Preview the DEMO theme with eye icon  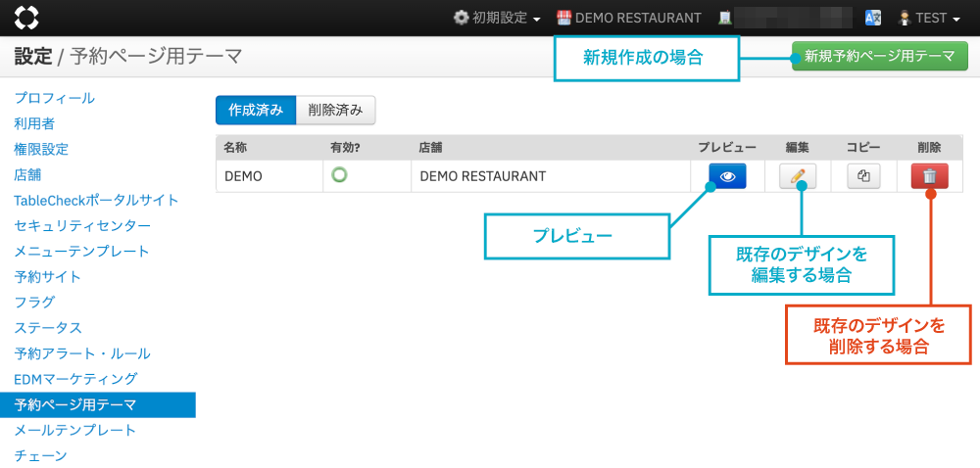727,176
